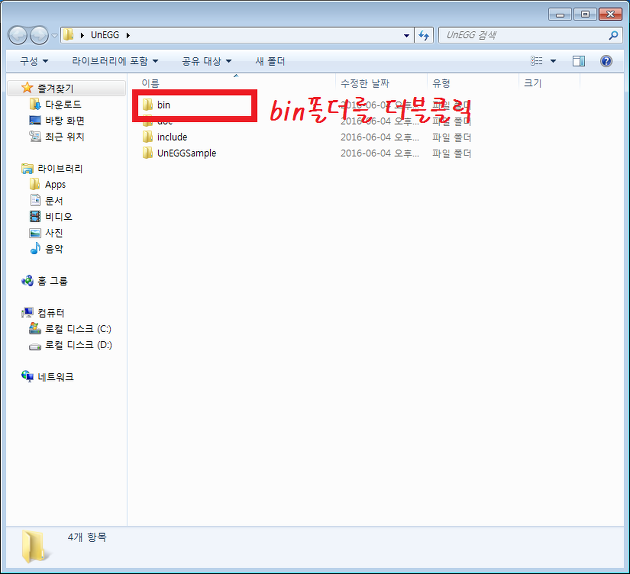Click the 4개 항목 status text
This screenshot has width=630, height=574.
(87, 537)
